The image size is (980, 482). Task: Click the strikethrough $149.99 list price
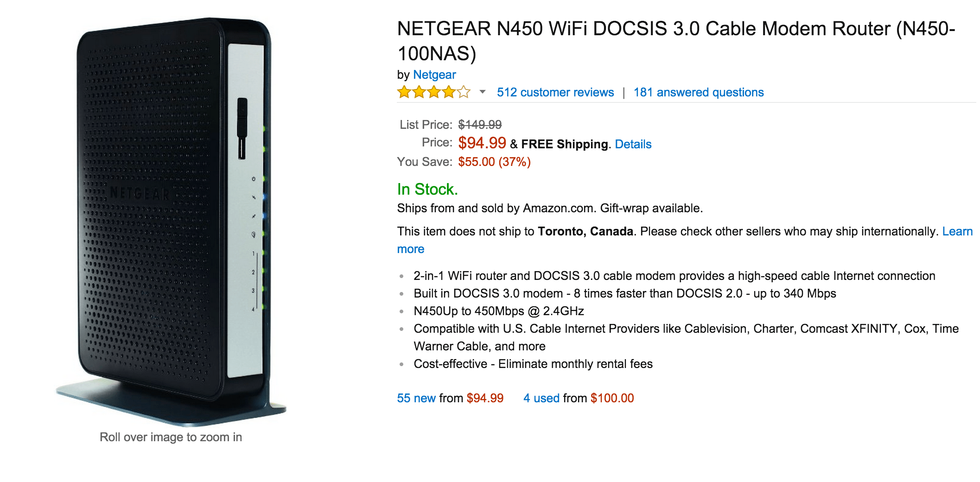tap(478, 124)
